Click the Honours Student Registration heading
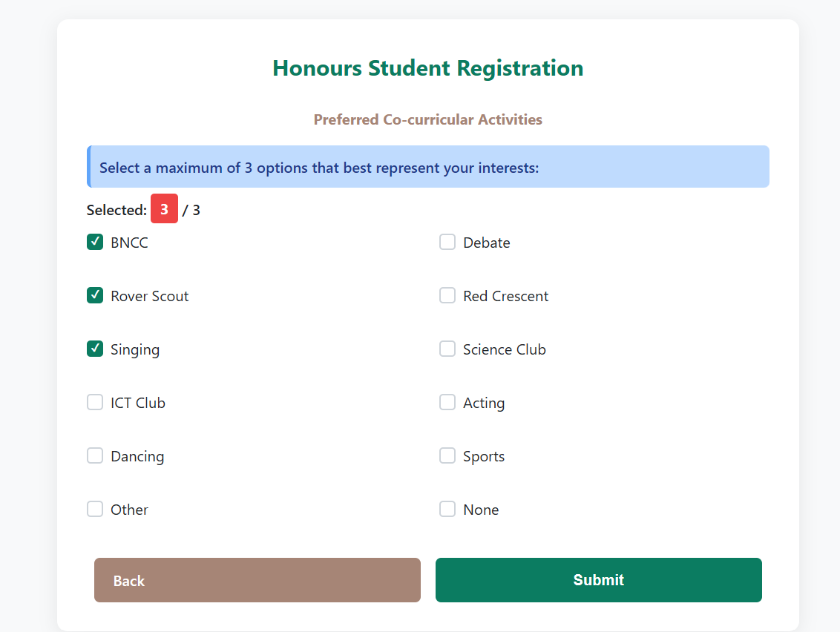This screenshot has height=632, width=840. point(427,68)
